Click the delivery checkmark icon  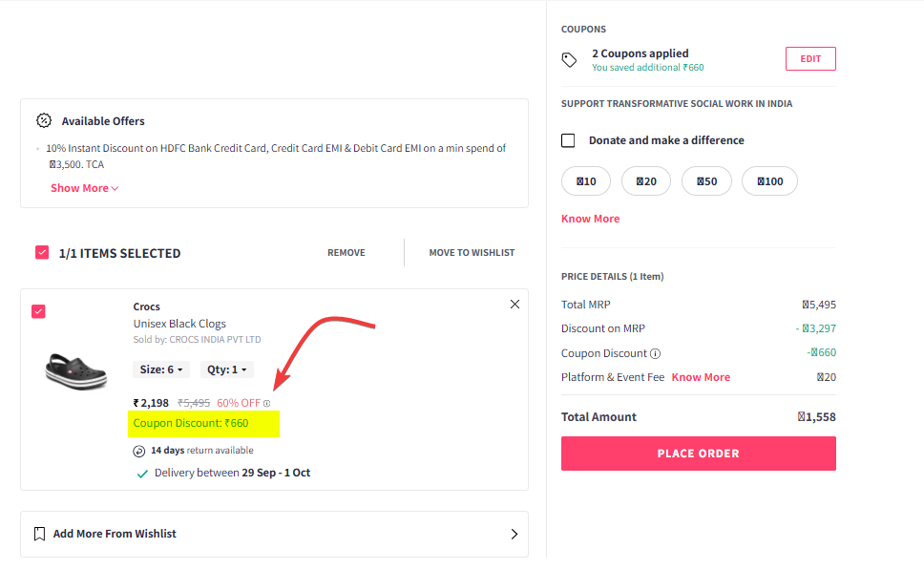[142, 474]
